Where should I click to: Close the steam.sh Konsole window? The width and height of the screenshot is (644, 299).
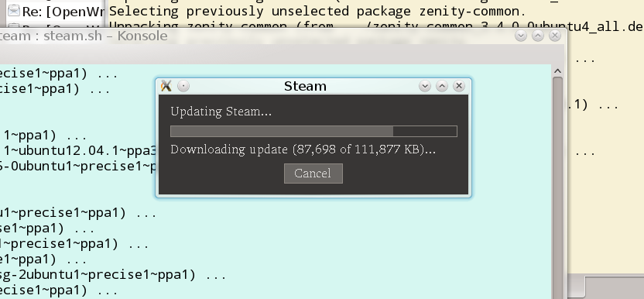pyautogui.click(x=555, y=36)
